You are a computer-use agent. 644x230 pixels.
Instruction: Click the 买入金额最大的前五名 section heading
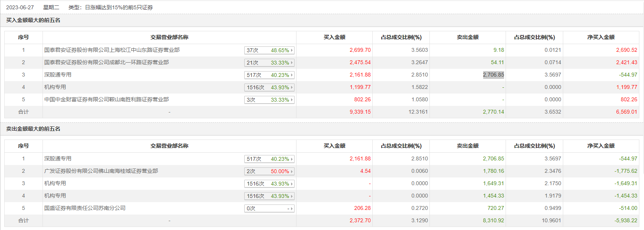tap(33, 20)
